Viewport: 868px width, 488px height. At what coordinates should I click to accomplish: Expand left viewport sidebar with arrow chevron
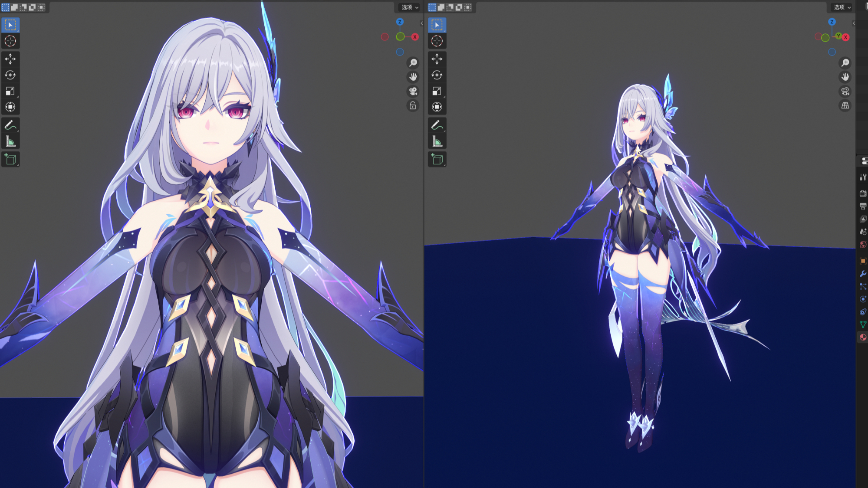pyautogui.click(x=421, y=23)
